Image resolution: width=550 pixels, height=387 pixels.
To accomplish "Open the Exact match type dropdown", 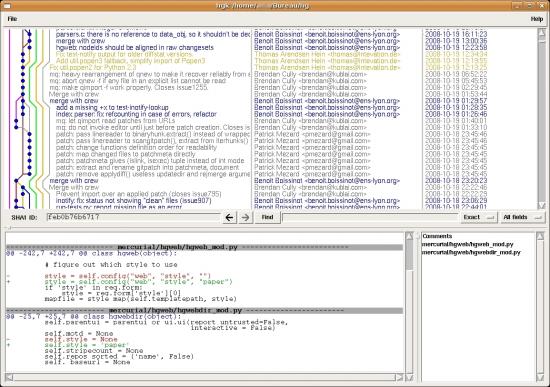I will pos(479,218).
